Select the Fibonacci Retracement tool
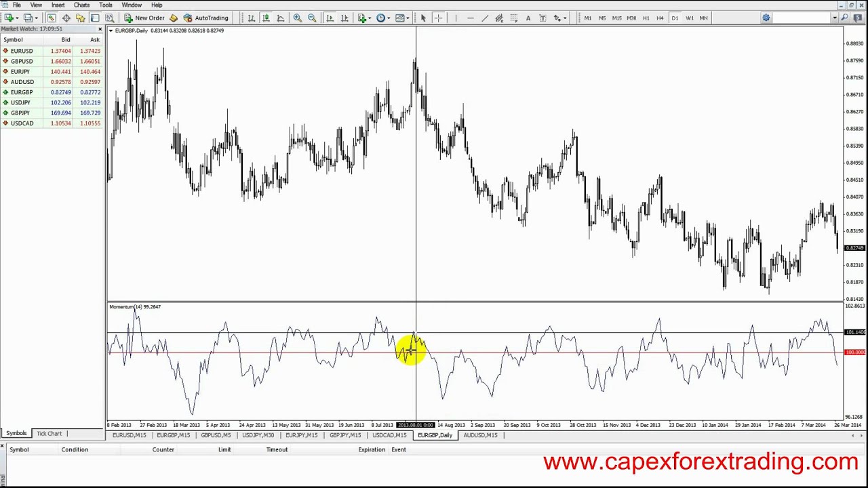Image resolution: width=868 pixels, height=488 pixels. [x=514, y=18]
